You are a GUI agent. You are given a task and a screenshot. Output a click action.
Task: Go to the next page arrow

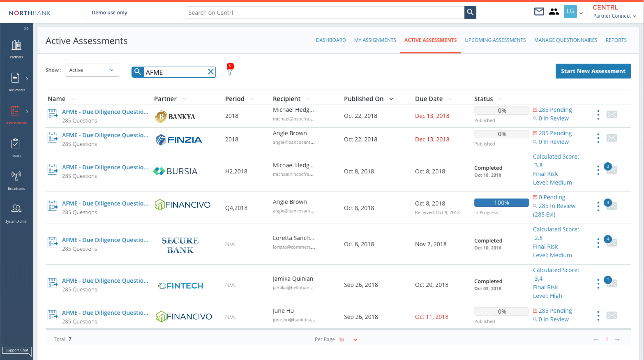[617, 339]
